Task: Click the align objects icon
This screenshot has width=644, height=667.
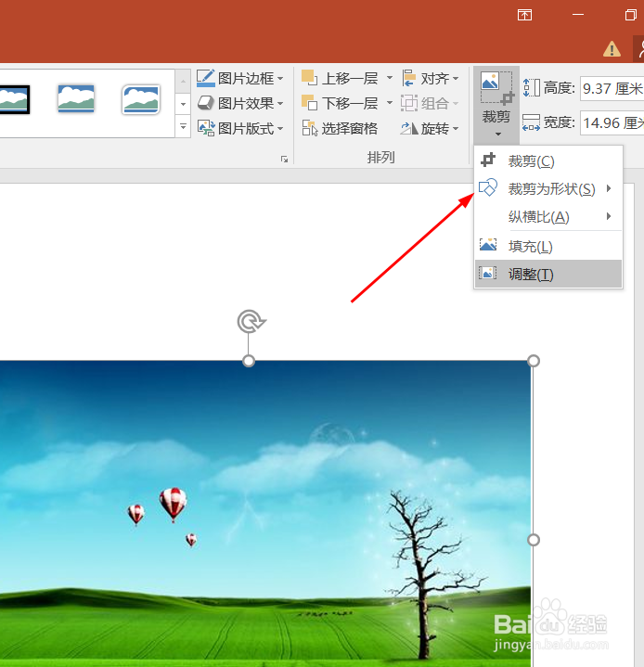Action: (409, 78)
